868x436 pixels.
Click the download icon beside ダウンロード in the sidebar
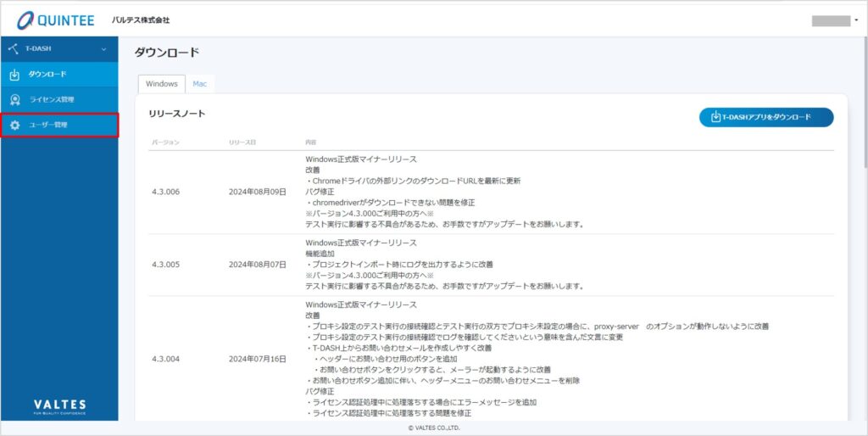click(14, 75)
